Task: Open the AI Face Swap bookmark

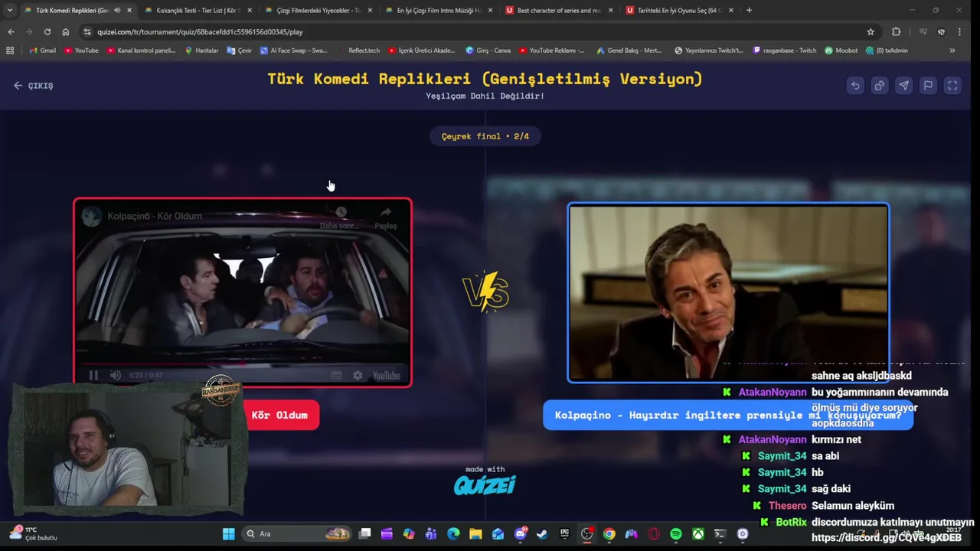Action: tap(293, 51)
